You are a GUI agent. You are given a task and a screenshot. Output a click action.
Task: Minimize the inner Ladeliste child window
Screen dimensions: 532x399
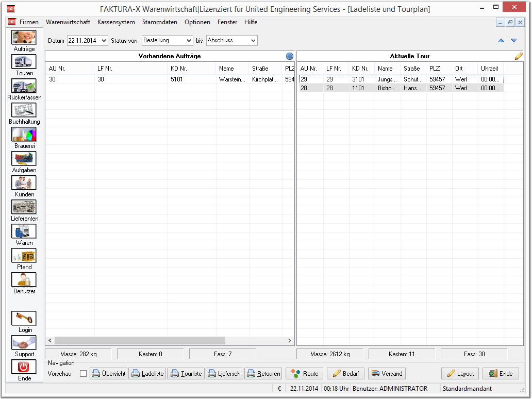[x=500, y=22]
